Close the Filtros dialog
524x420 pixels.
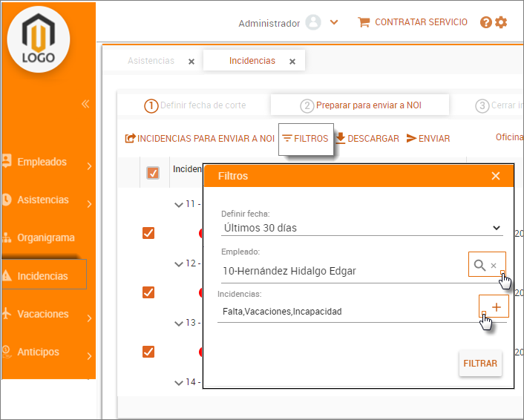[x=496, y=176]
